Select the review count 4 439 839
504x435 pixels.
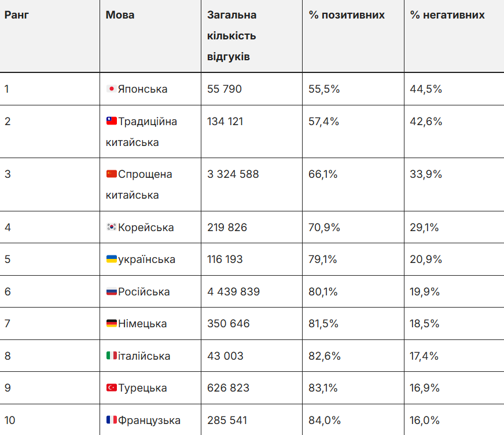[x=233, y=292]
